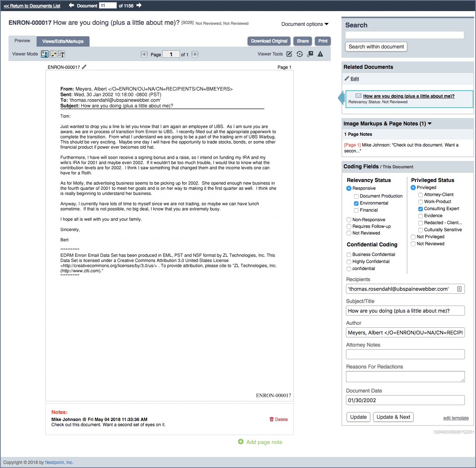Open the markup edit Viewer Tools icon
The height and width of the screenshot is (468, 476).
289,54
